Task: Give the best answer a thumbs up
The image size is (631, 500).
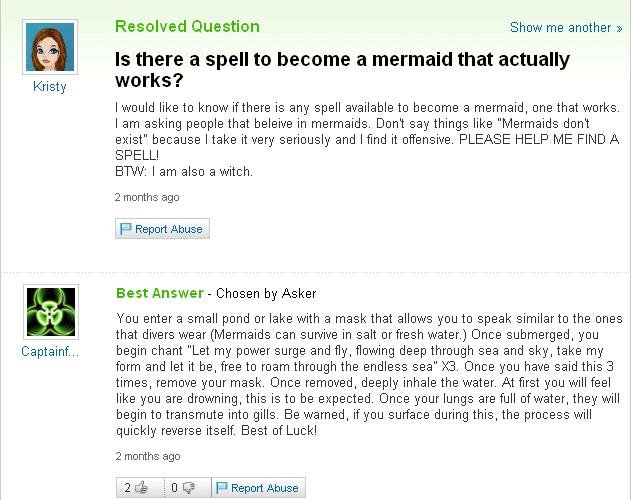Action: [x=141, y=488]
